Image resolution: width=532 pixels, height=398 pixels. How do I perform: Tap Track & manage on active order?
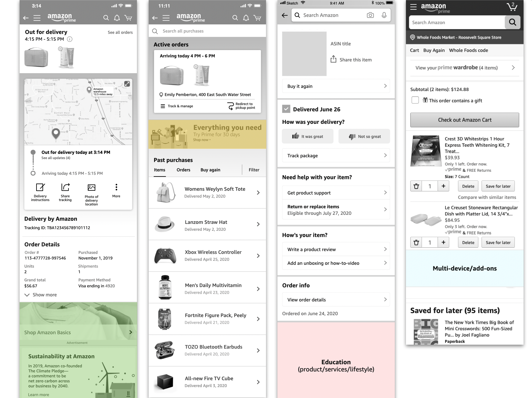(177, 106)
